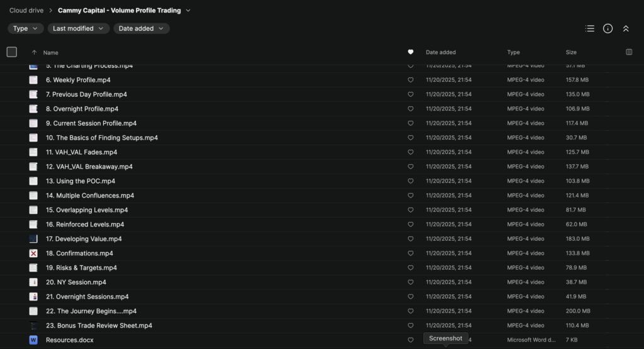Favorite the 6. Weekly Profile.mp4 file

(411, 80)
